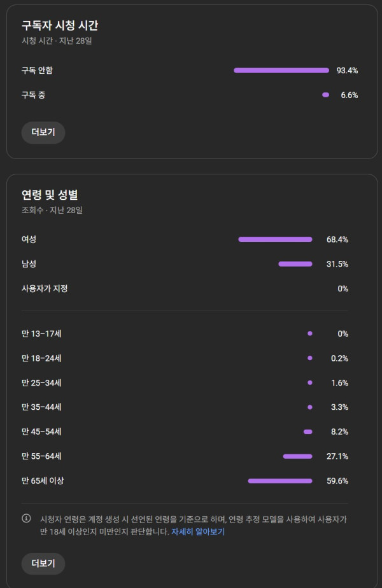Click the 여성 percentage bar
This screenshot has width=382, height=588.
coord(275,239)
